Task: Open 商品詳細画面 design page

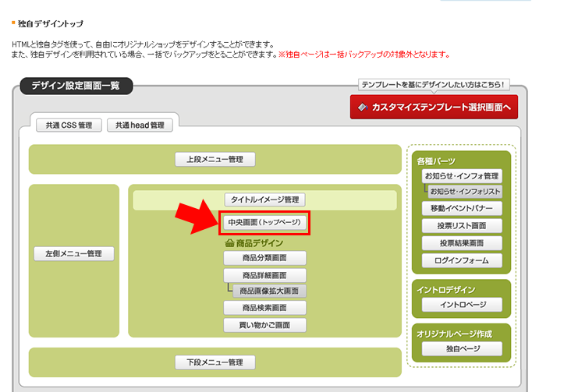Action: (264, 276)
